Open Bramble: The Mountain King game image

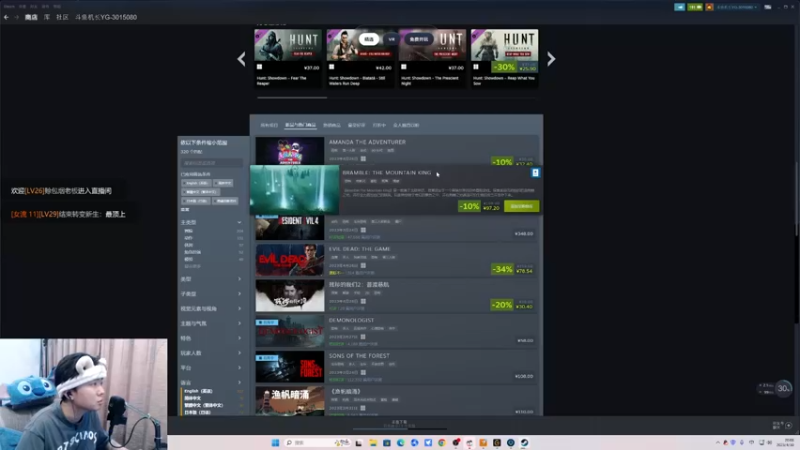click(294, 189)
